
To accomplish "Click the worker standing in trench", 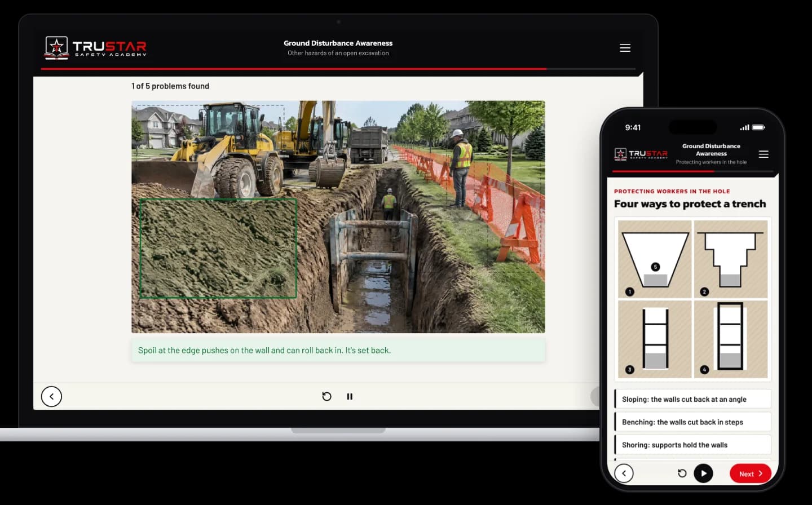I will point(389,205).
